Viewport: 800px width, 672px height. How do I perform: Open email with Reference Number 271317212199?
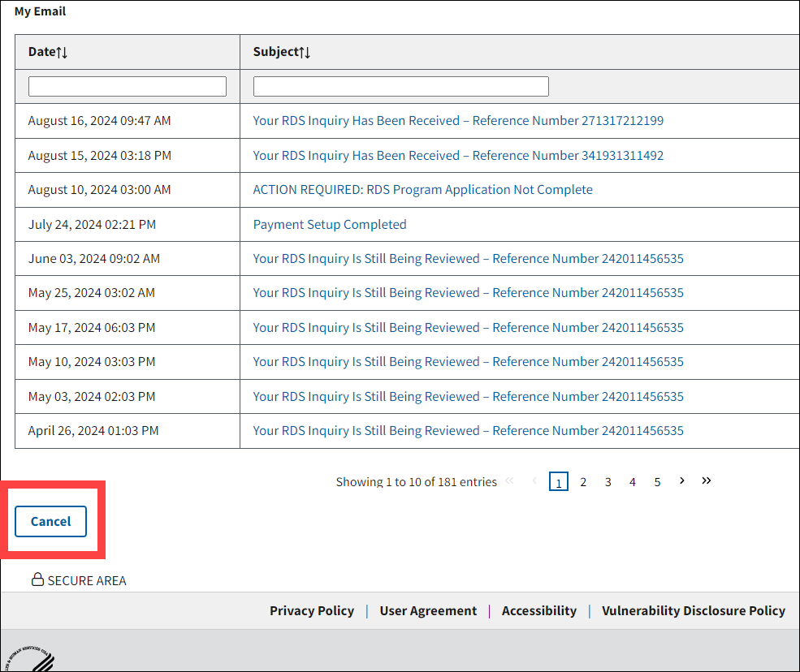point(458,121)
